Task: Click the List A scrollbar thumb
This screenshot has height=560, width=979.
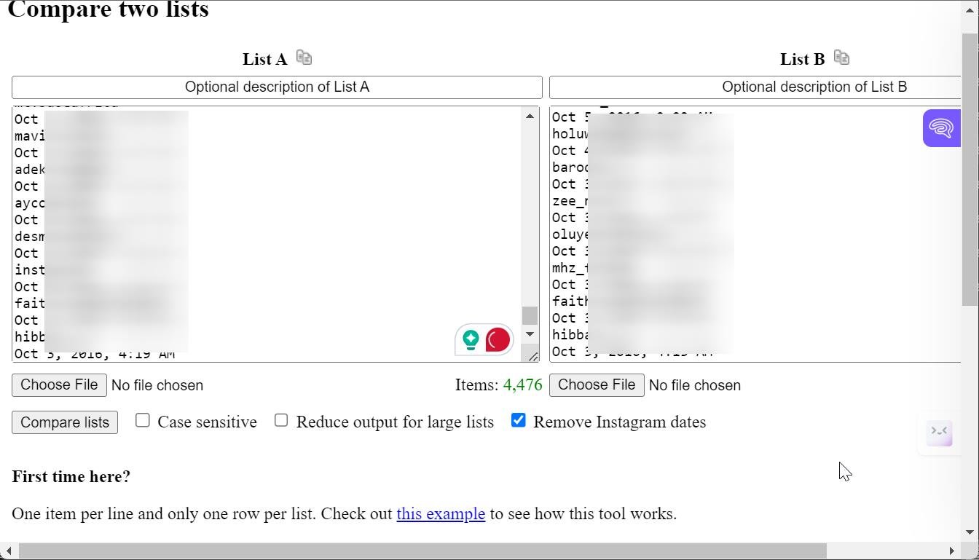Action: tap(530, 315)
